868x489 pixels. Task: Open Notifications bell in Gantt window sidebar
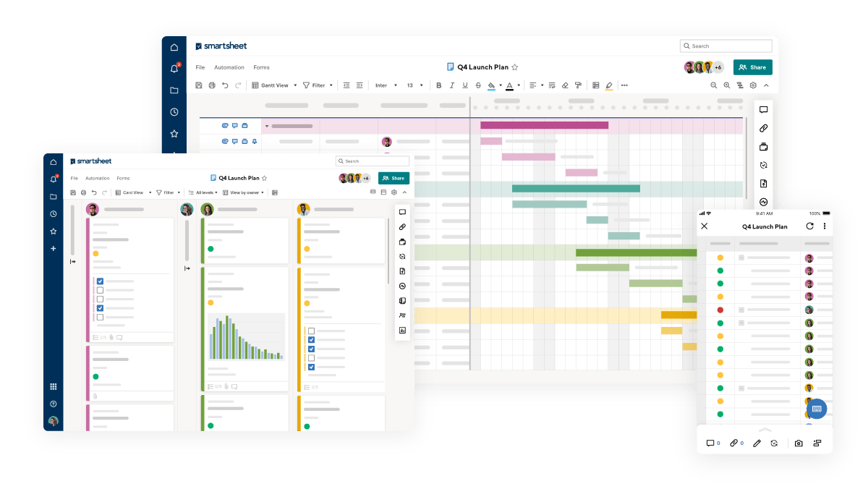[174, 69]
